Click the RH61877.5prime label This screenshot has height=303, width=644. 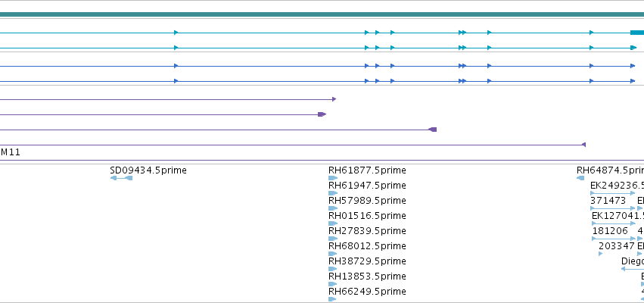click(x=367, y=170)
